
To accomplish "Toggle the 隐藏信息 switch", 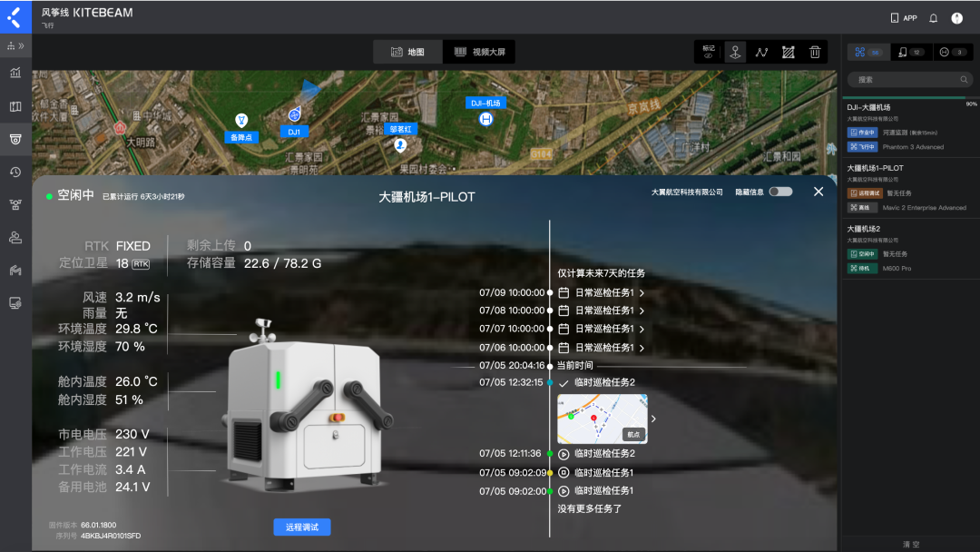I will tap(779, 192).
